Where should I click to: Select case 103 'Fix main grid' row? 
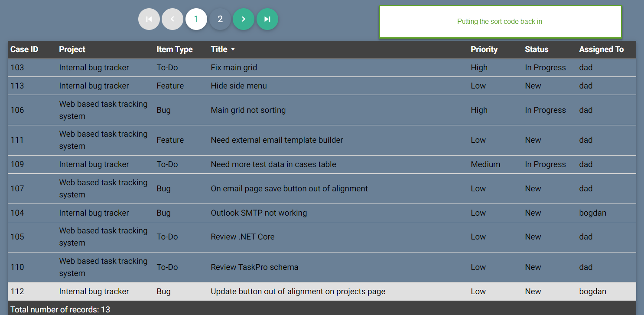tap(234, 68)
